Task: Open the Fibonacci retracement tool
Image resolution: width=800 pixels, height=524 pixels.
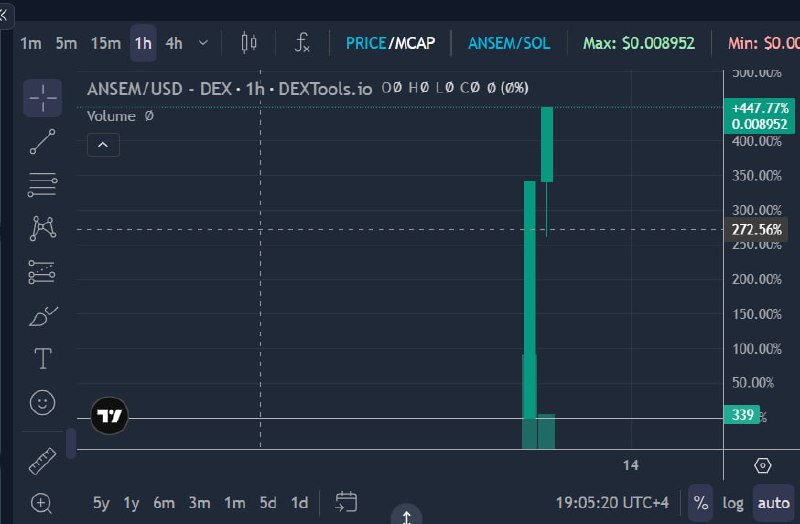Action: pos(43,185)
